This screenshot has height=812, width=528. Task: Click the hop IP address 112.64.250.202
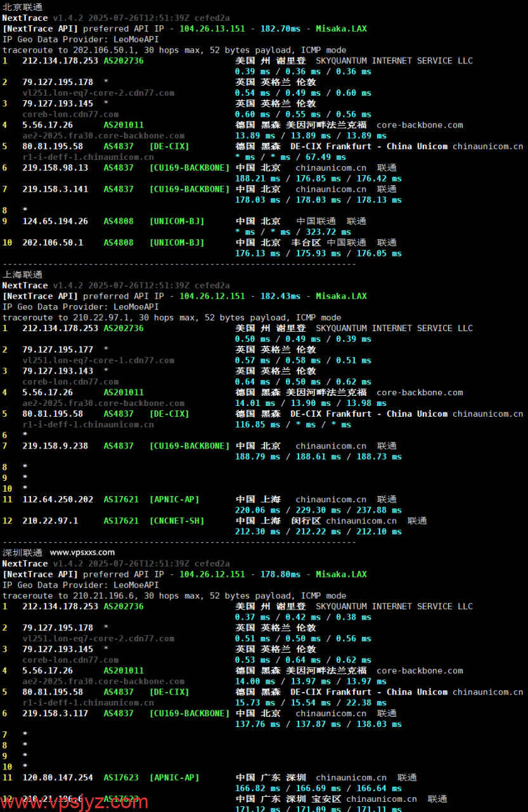tap(58, 499)
